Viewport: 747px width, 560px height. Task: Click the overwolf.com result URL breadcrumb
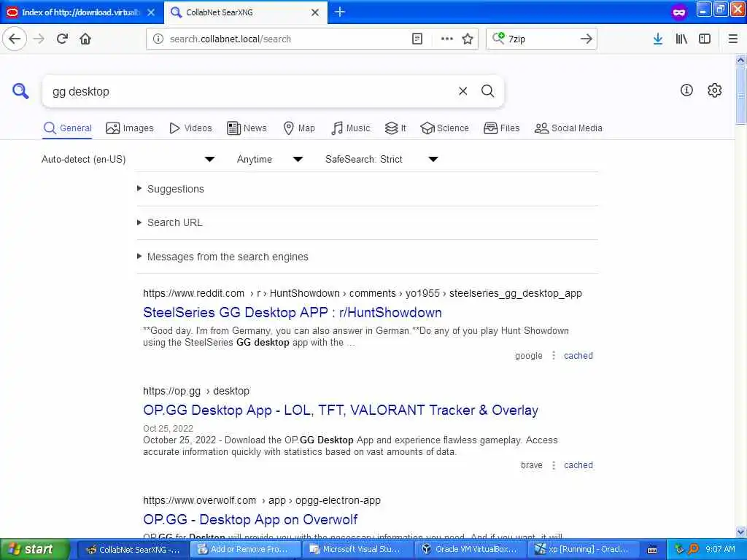(x=262, y=500)
